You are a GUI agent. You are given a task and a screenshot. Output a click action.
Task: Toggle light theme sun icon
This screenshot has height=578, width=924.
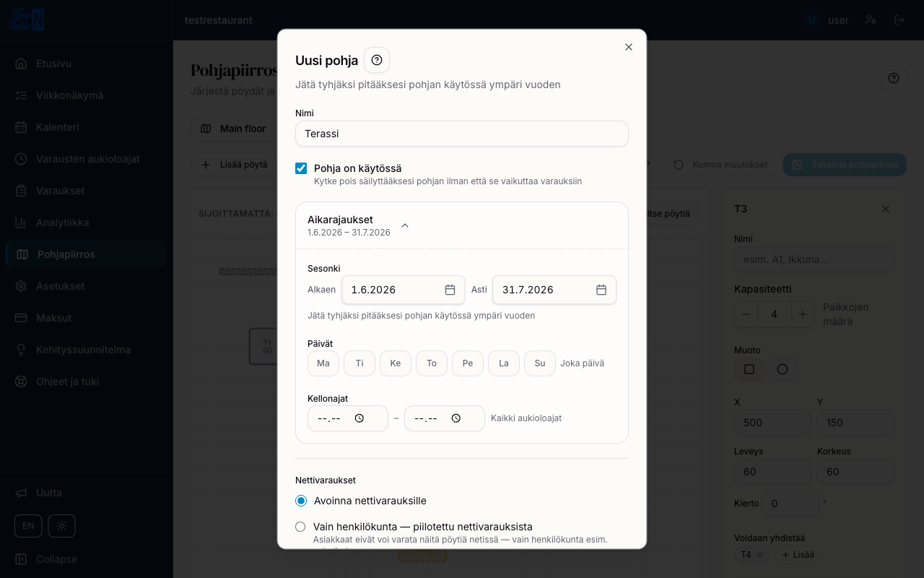(x=62, y=526)
